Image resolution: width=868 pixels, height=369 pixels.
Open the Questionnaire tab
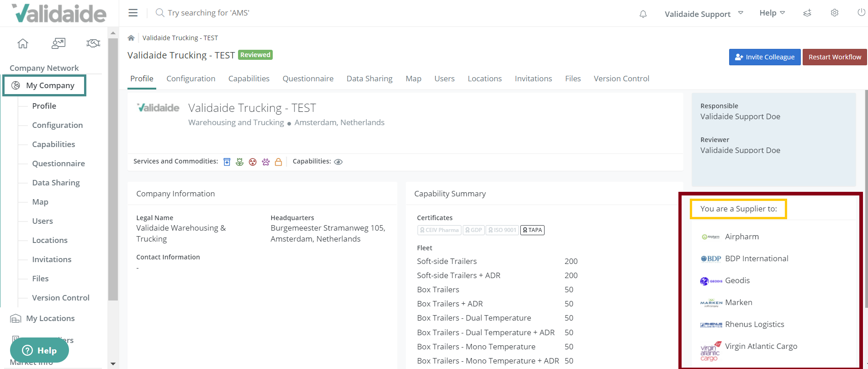pyautogui.click(x=308, y=79)
